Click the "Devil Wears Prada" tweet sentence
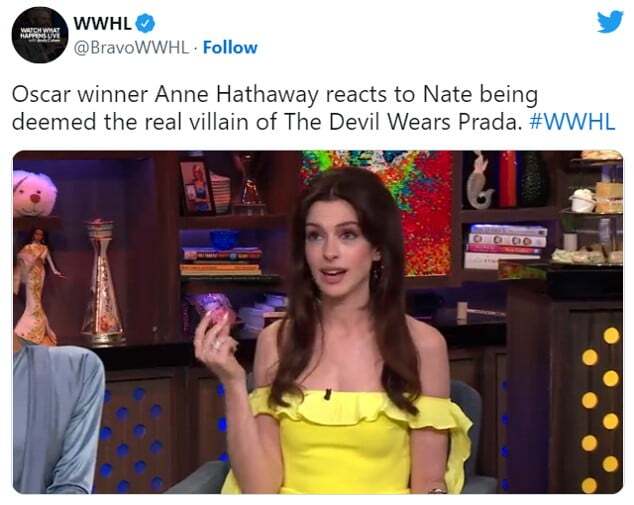The image size is (634, 505). coord(313,108)
